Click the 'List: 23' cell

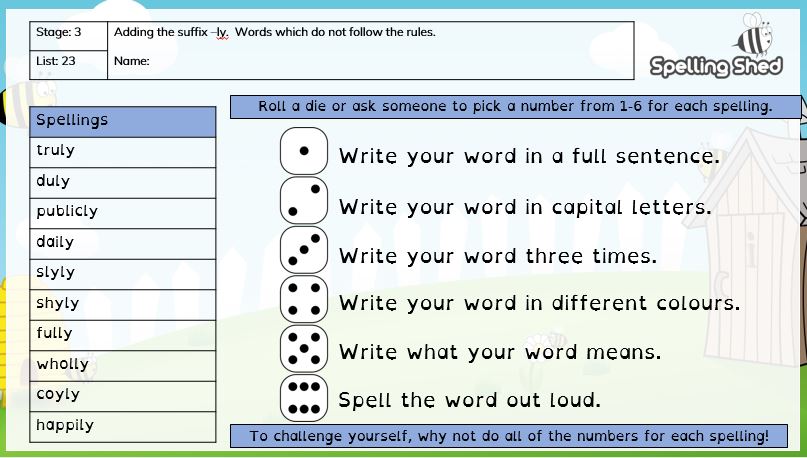tap(68, 65)
